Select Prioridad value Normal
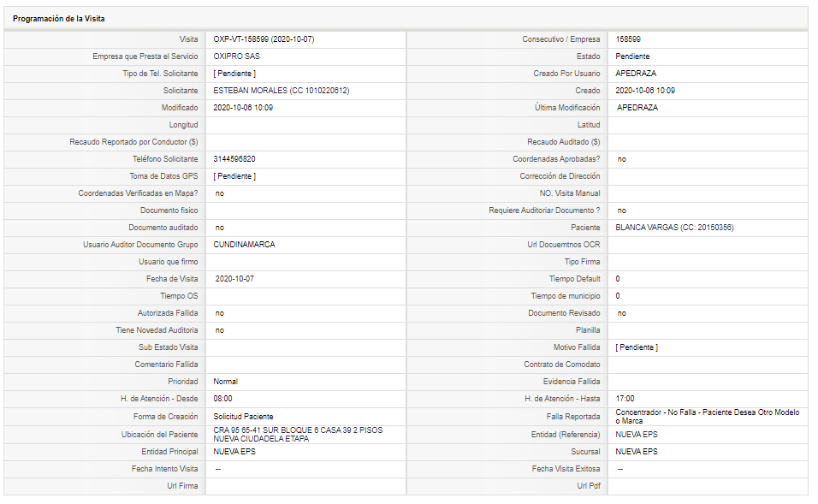The image size is (818, 504). pos(225,382)
